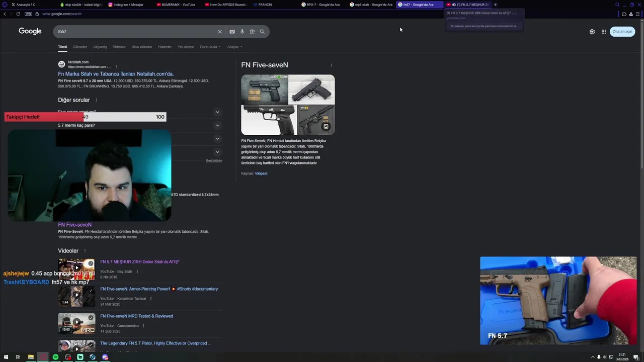
Task: Switch to the Tümü results tab
Action: tap(62, 47)
